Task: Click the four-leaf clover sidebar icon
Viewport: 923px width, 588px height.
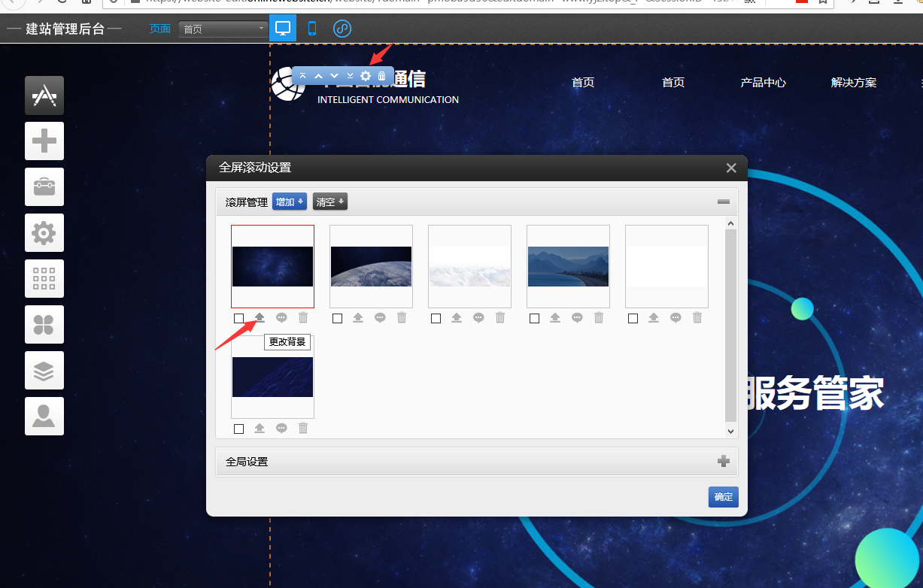Action: pos(44,325)
